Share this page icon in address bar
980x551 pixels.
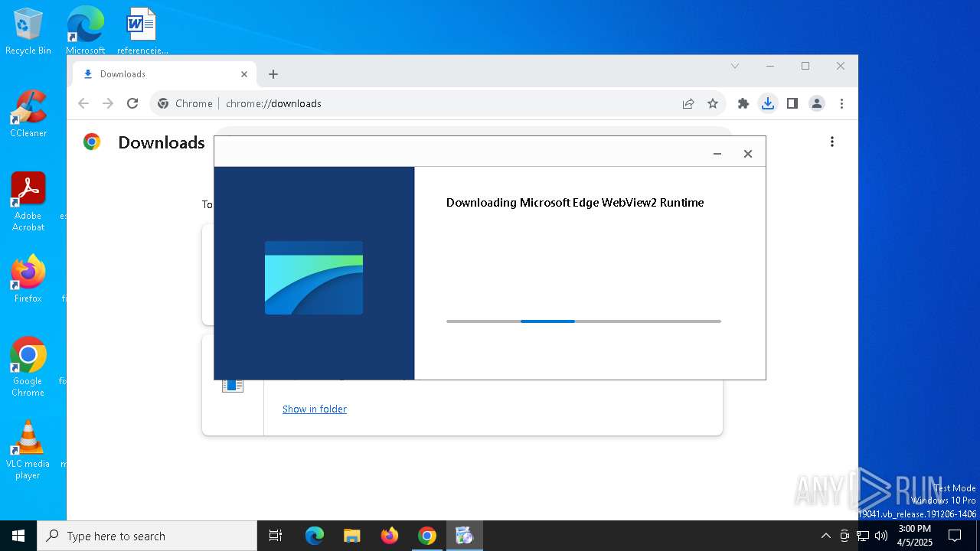pyautogui.click(x=688, y=103)
